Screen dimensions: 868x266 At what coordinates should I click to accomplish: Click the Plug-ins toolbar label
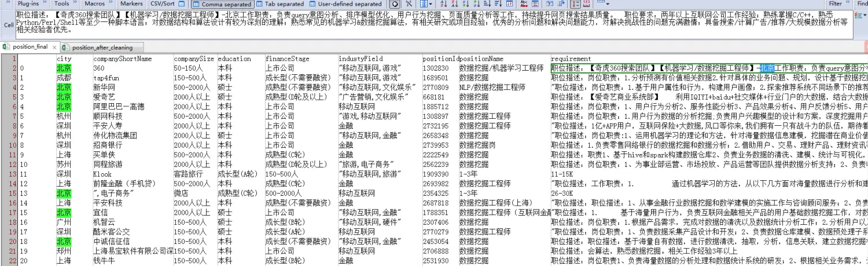28,3
